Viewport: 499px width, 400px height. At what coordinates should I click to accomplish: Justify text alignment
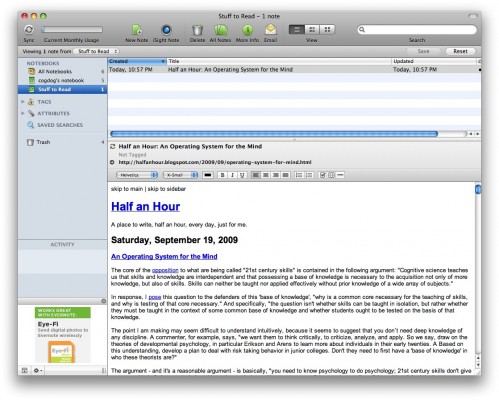pyautogui.click(x=285, y=175)
